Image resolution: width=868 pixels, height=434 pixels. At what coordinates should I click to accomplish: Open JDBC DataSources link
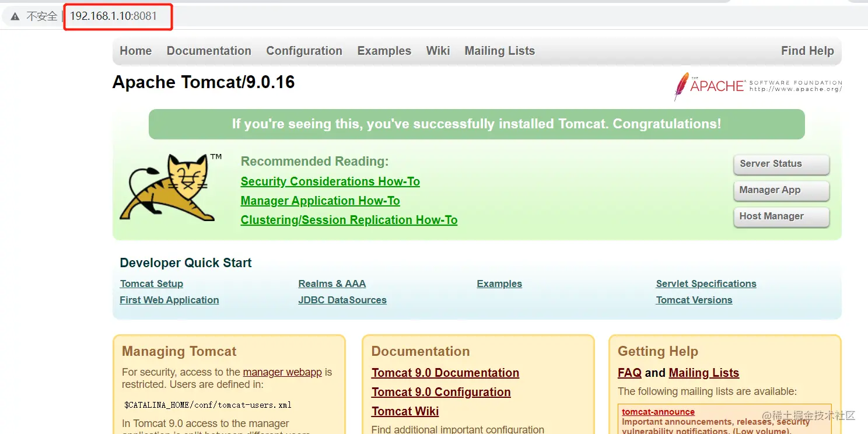pyautogui.click(x=342, y=300)
